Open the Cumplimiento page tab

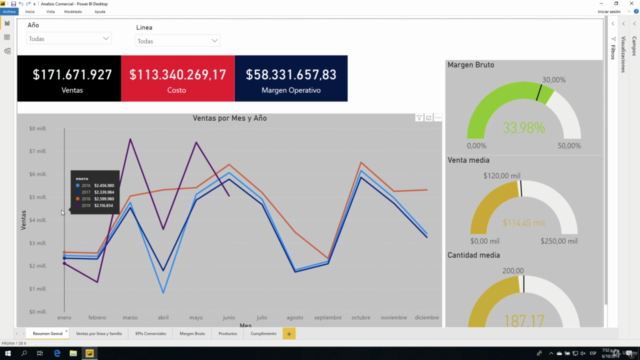tap(263, 333)
